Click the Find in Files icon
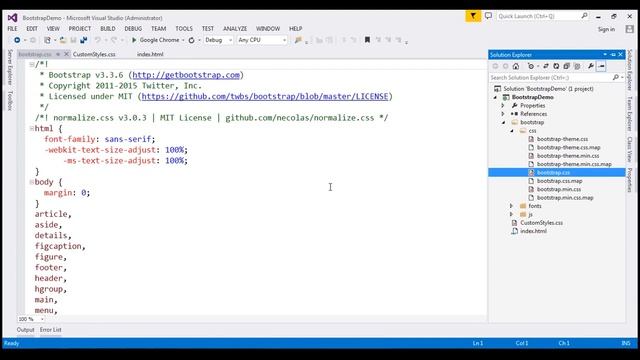Viewport: 640px width, 360px height. (298, 40)
